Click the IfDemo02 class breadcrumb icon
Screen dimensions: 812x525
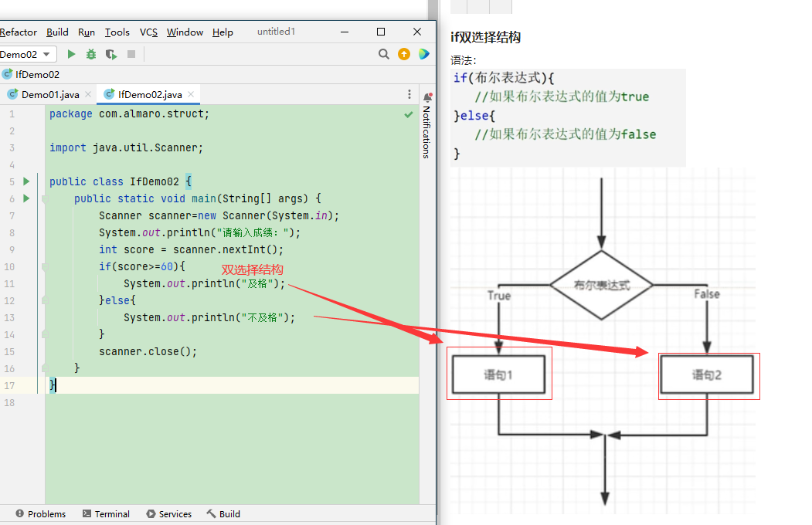pos(7,74)
